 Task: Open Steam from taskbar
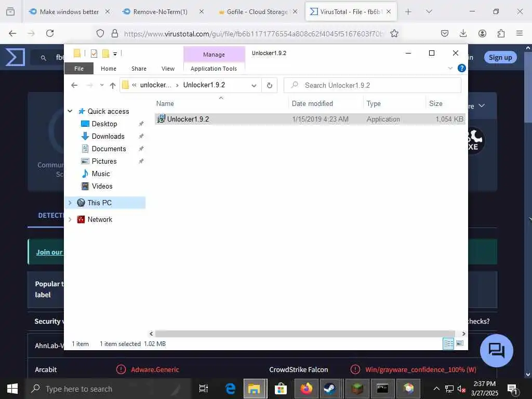[330, 389]
